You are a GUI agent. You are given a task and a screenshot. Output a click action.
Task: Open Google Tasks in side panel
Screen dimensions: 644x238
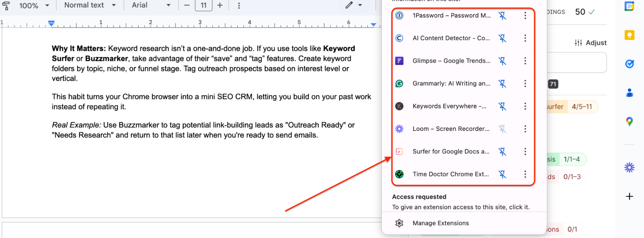(629, 64)
